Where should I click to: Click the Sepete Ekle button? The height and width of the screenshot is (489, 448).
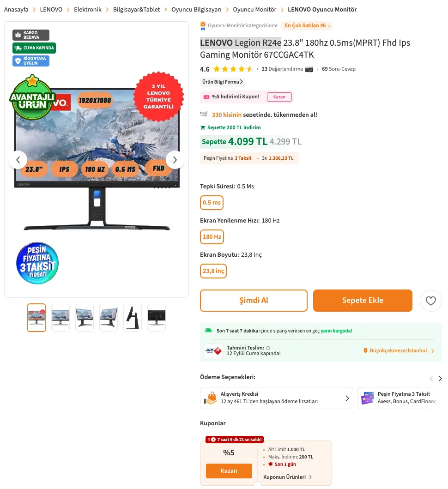(x=363, y=301)
